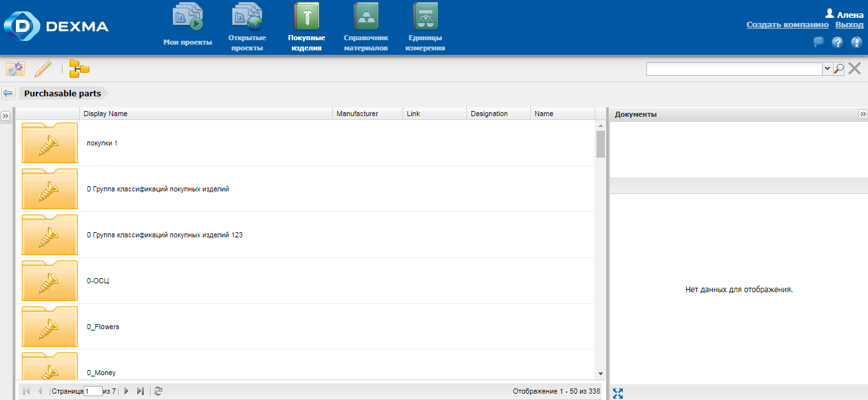Sort by Display Name column
Screen dimensions: 868x400
pos(206,114)
